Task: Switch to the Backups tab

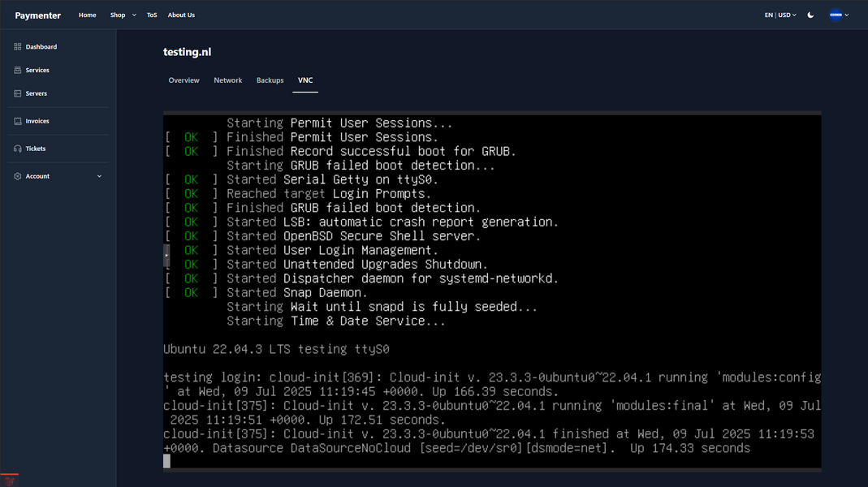Action: 270,80
